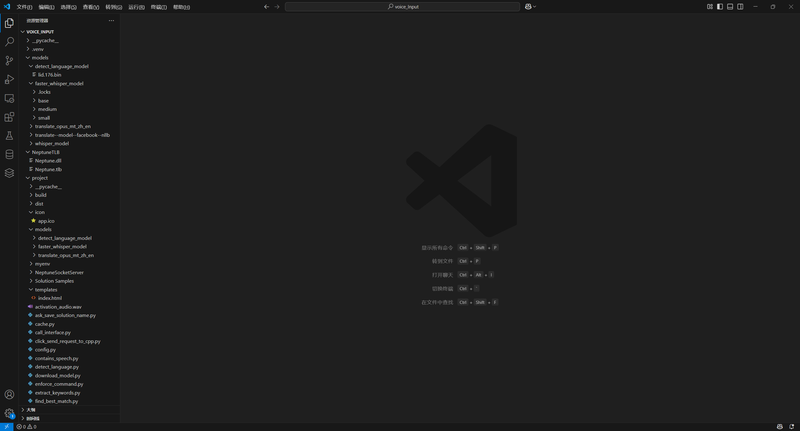Click the voice_input command center search box
The height and width of the screenshot is (431, 800).
[402, 7]
